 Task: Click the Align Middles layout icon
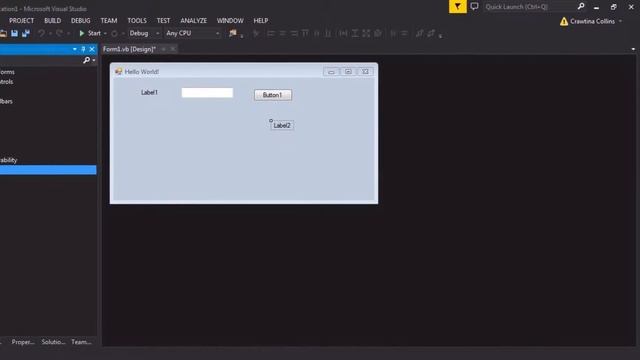point(317,33)
